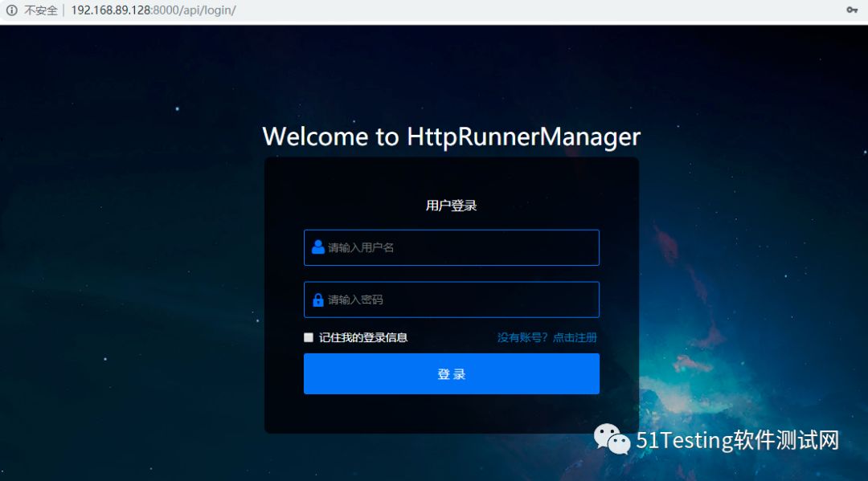
Task: Click the 用户登录 heading text
Action: (451, 206)
